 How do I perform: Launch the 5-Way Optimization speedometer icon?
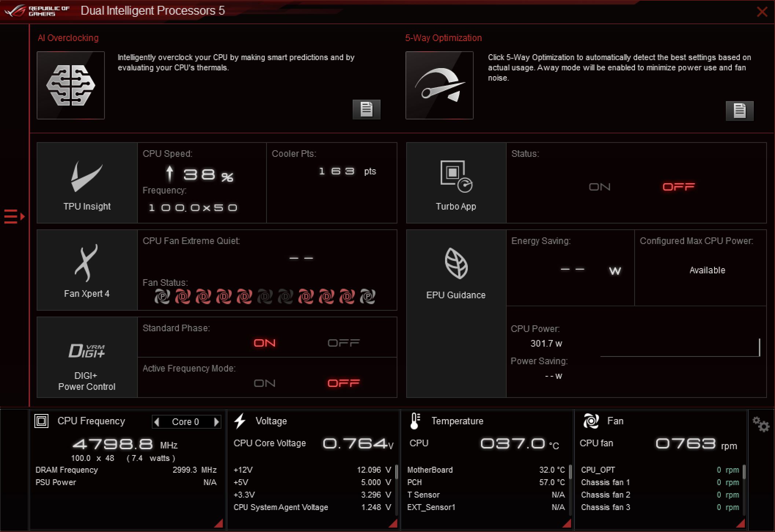(x=439, y=85)
